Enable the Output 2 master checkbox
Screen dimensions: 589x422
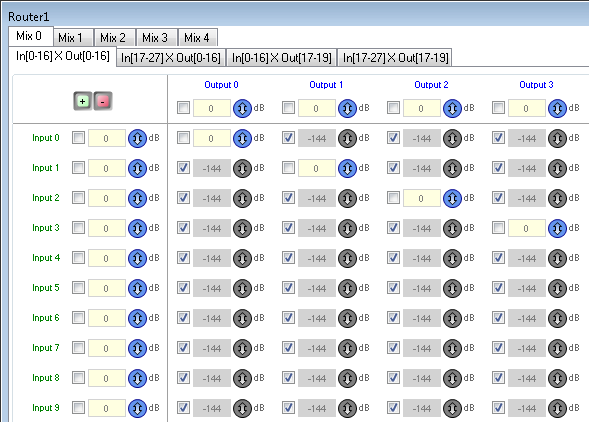tap(393, 108)
